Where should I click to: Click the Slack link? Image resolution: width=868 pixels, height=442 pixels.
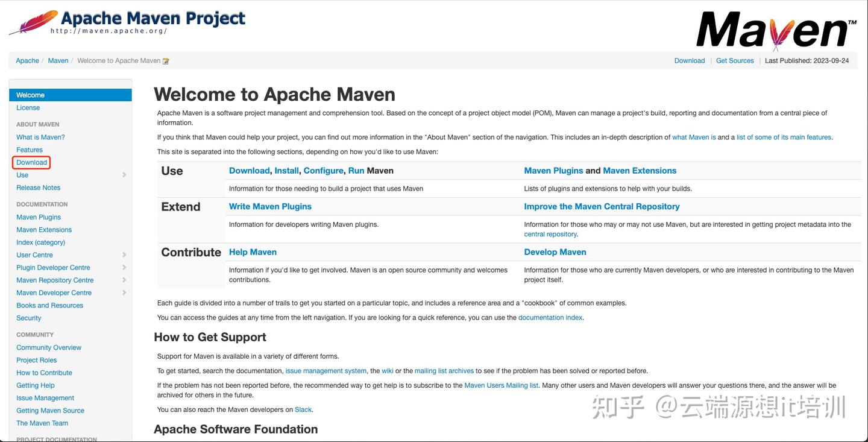(x=303, y=409)
